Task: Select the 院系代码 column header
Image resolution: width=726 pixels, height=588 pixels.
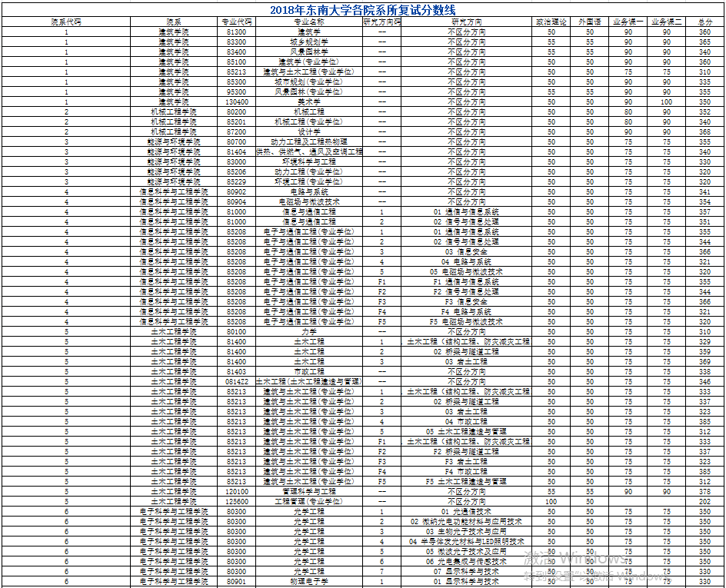Action: pyautogui.click(x=66, y=22)
